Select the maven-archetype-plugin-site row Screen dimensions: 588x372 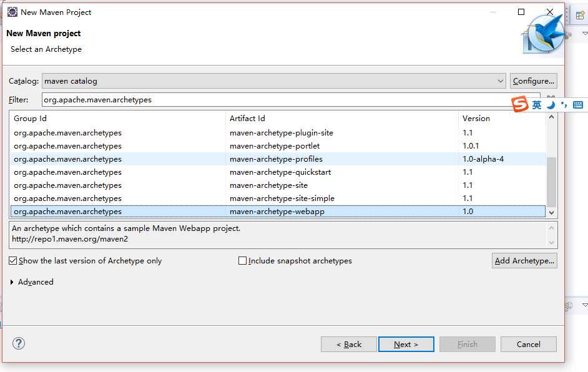point(278,133)
